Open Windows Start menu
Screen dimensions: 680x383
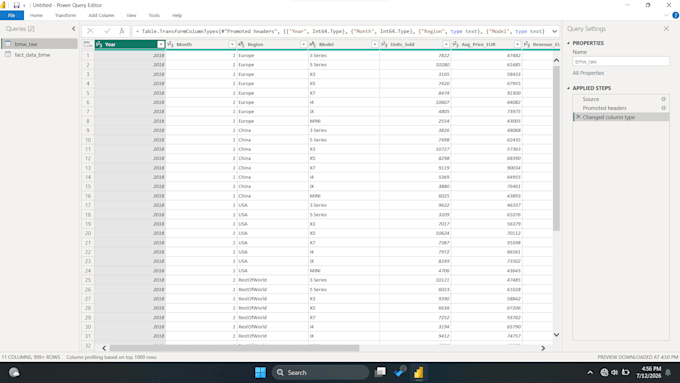(260, 372)
